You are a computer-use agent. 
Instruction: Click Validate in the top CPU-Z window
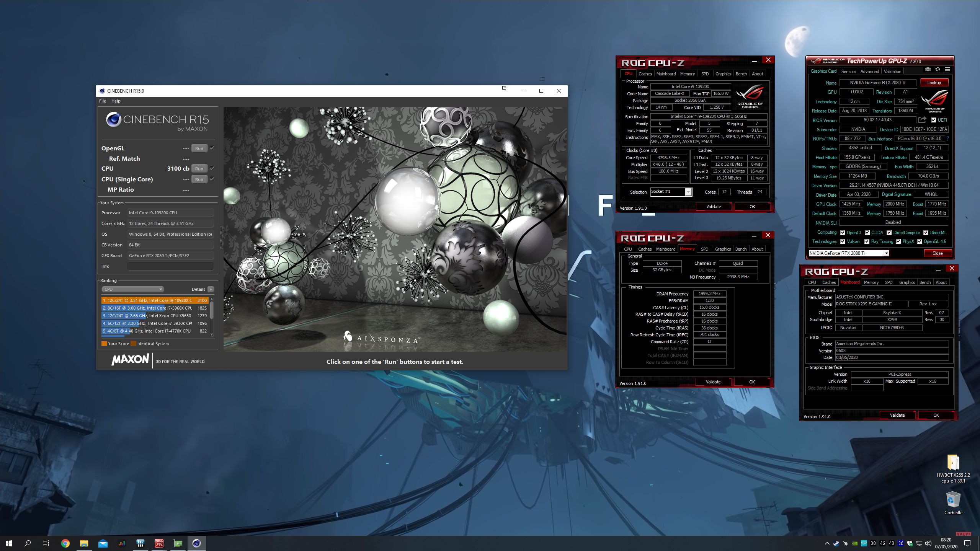pos(714,207)
